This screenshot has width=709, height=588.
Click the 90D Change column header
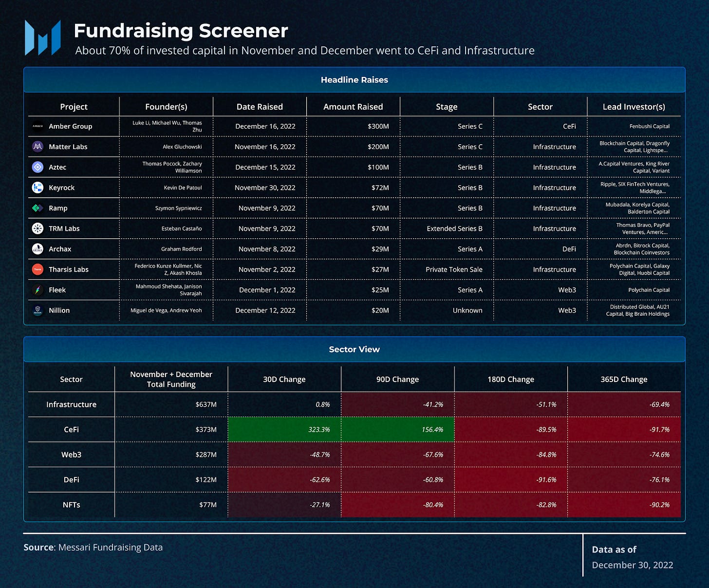pyautogui.click(x=397, y=379)
